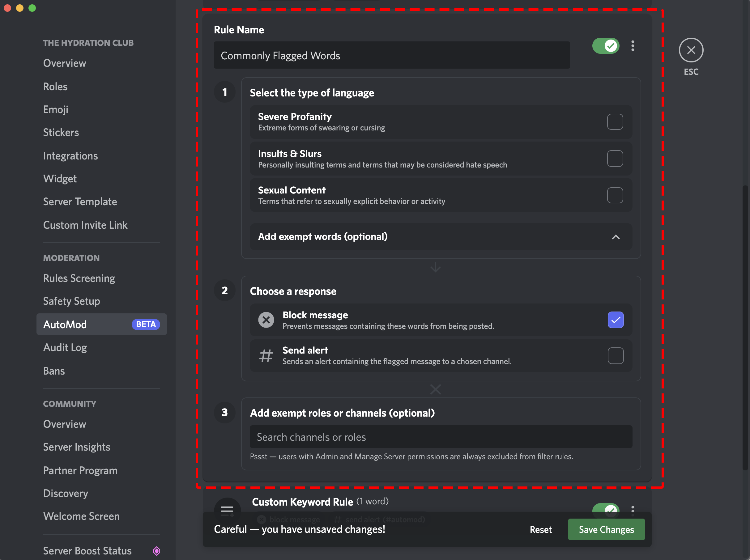Click the Block message X icon

[266, 320]
